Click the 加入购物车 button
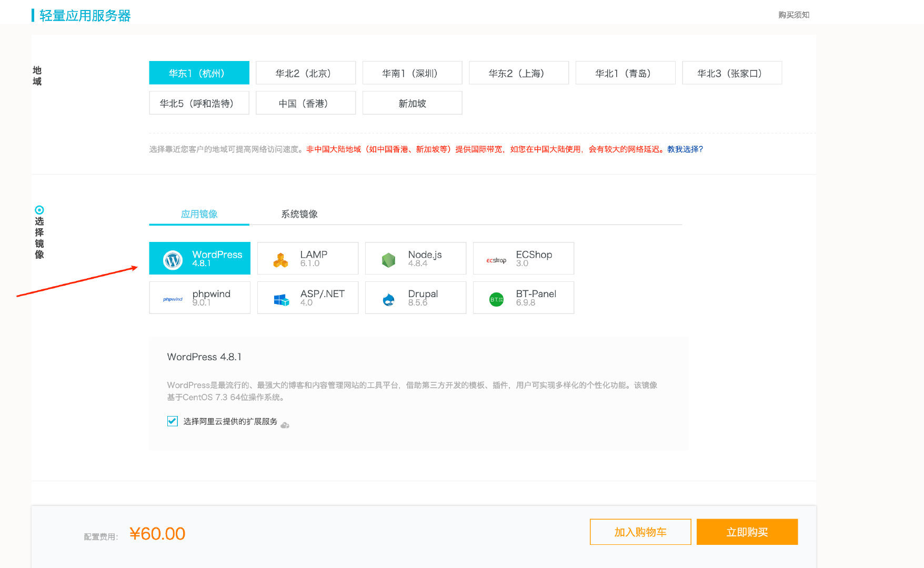 point(640,532)
